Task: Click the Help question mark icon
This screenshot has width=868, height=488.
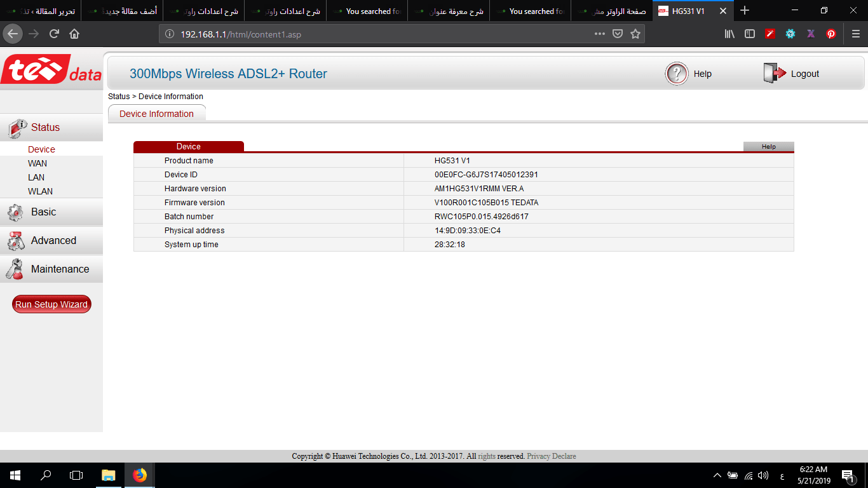Action: tap(677, 74)
